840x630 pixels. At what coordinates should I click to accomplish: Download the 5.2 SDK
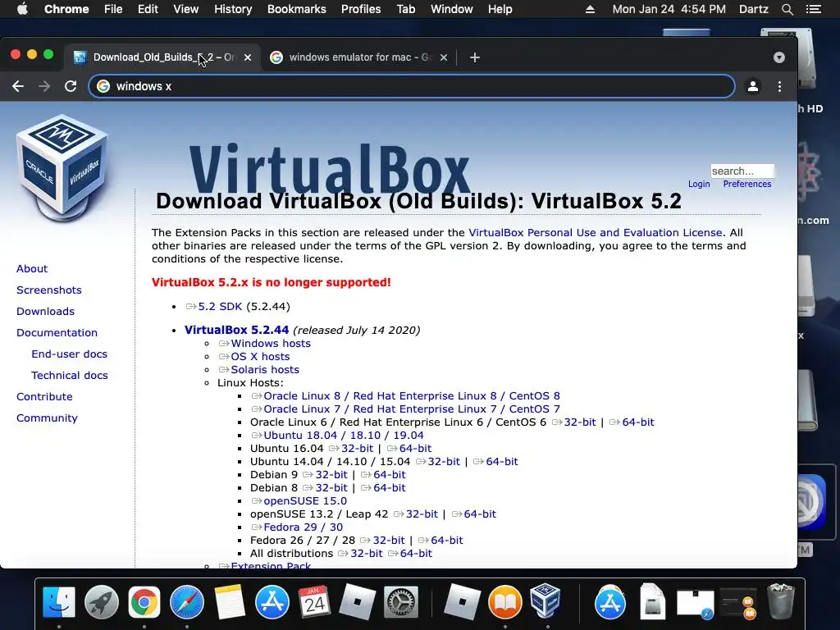click(x=214, y=307)
